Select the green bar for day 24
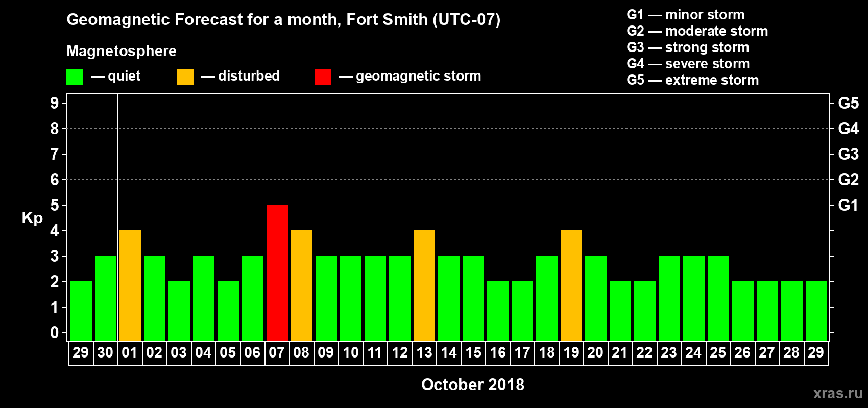 (694, 298)
